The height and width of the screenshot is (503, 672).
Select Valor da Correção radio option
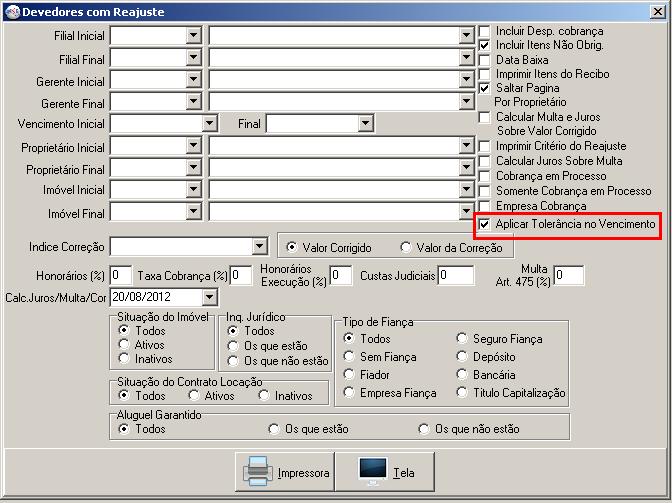pyautogui.click(x=406, y=247)
